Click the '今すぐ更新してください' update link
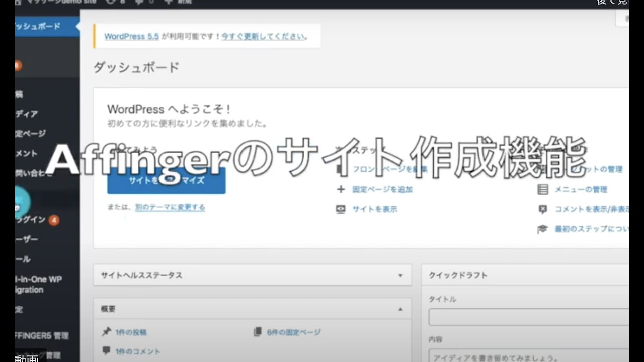 [x=263, y=36]
